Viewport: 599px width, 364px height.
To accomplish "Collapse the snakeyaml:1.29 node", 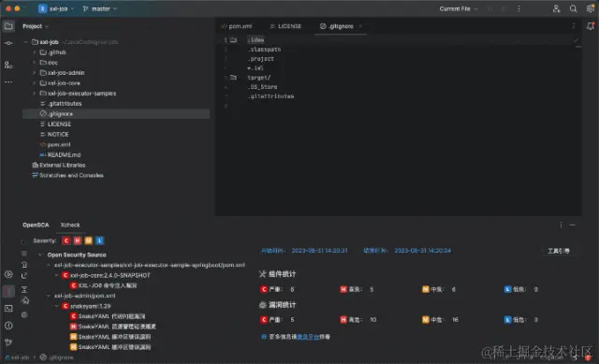I will (56, 306).
